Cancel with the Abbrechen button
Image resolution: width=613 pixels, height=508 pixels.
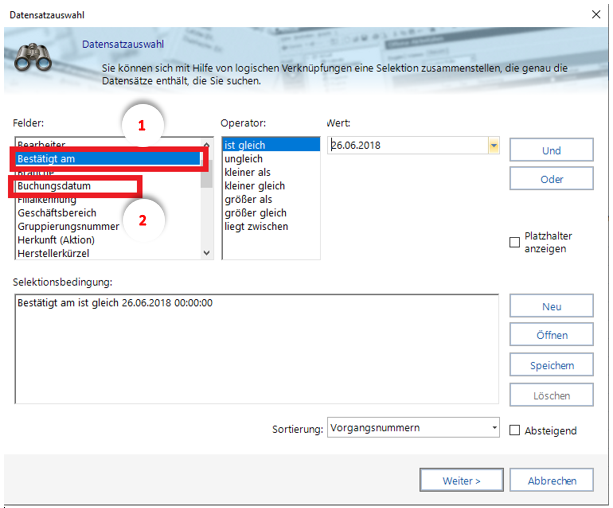coord(551,480)
